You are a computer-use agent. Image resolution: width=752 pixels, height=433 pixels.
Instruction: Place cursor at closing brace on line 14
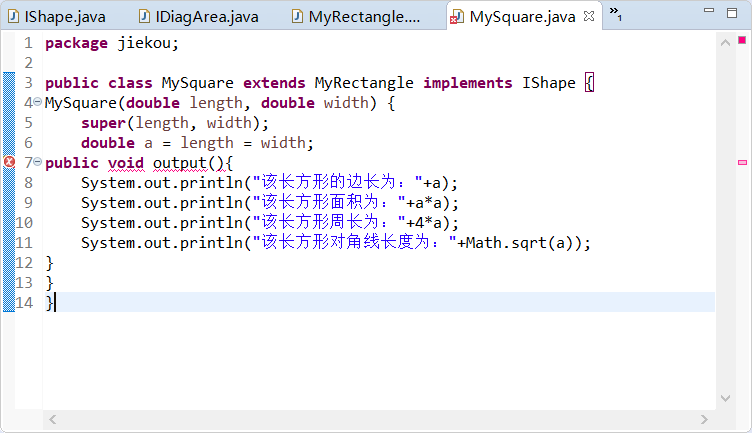[49, 303]
